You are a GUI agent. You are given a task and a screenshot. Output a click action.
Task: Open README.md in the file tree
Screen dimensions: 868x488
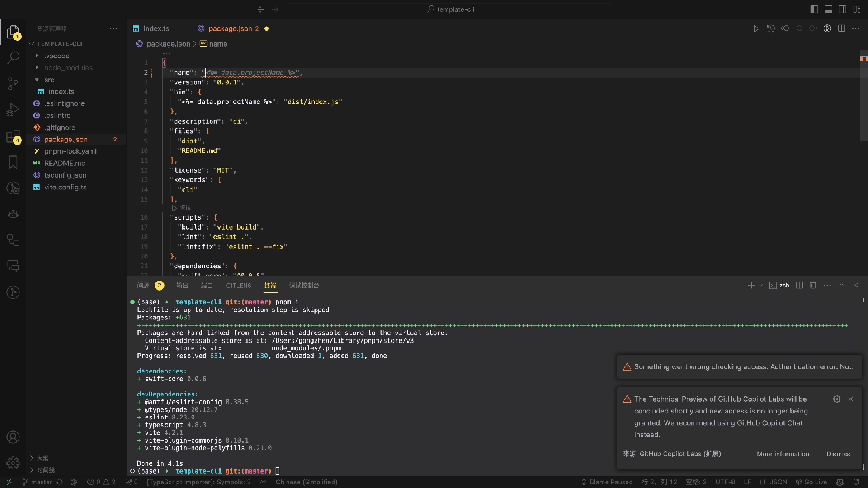click(65, 163)
